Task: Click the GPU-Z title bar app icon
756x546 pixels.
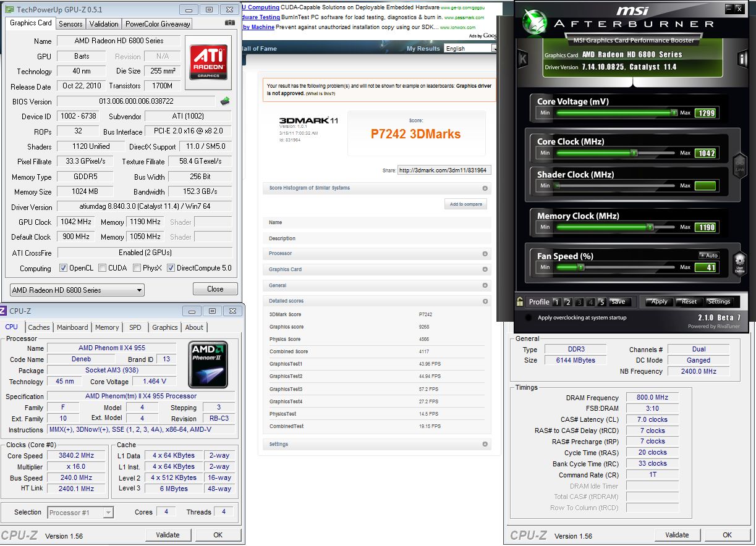Action: tap(10, 9)
